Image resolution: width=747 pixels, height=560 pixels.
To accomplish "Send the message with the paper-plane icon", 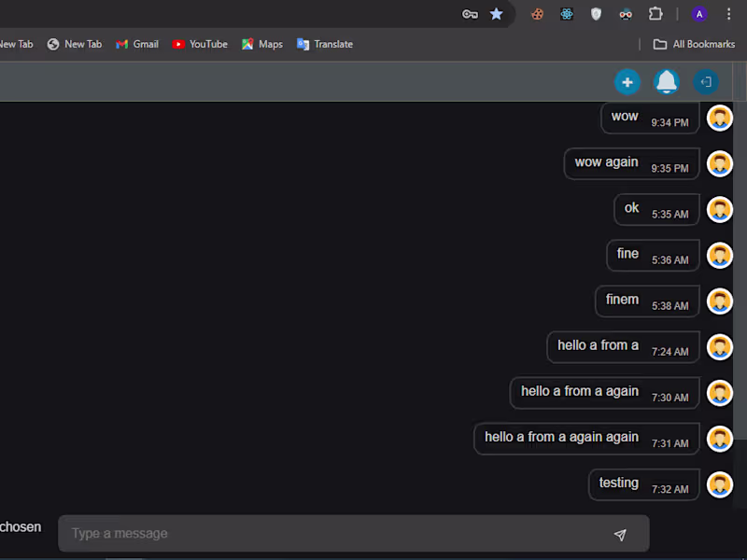I will point(620,535).
